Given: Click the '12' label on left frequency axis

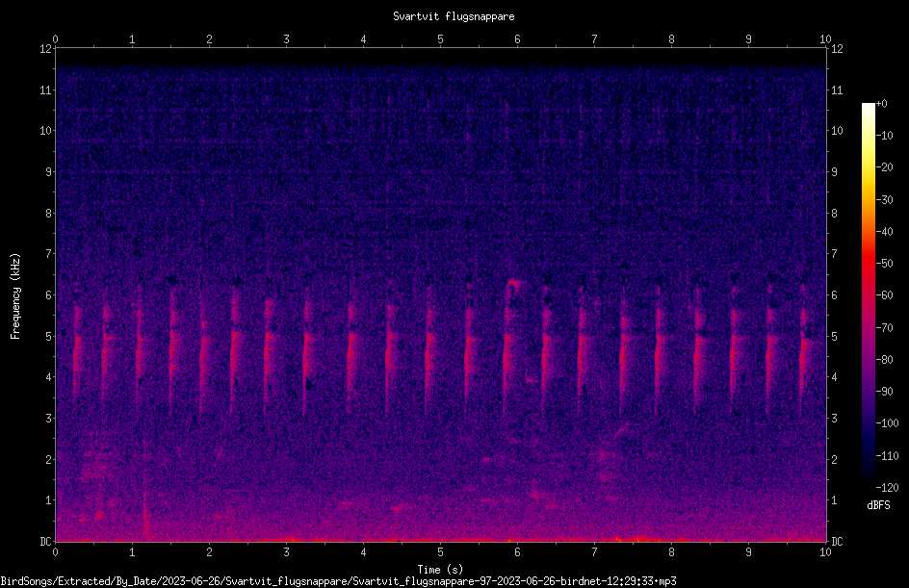Looking at the screenshot, I should coord(46,49).
